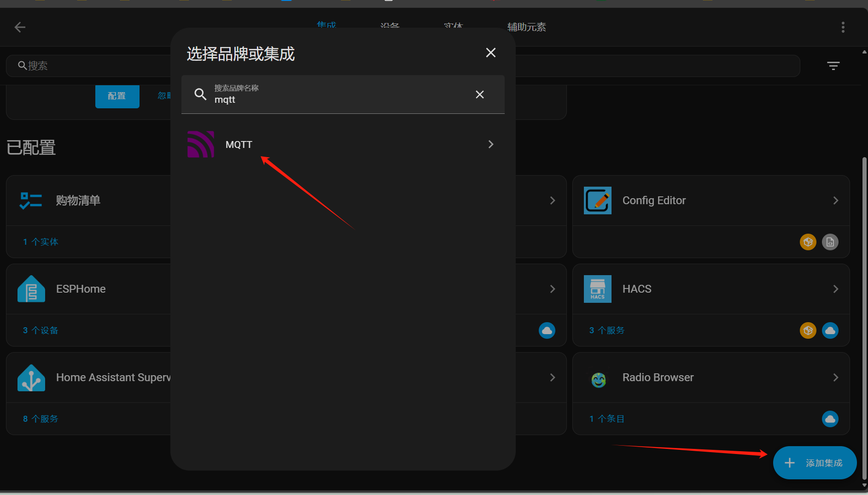
Task: Click the HACS title text
Action: coord(637,289)
